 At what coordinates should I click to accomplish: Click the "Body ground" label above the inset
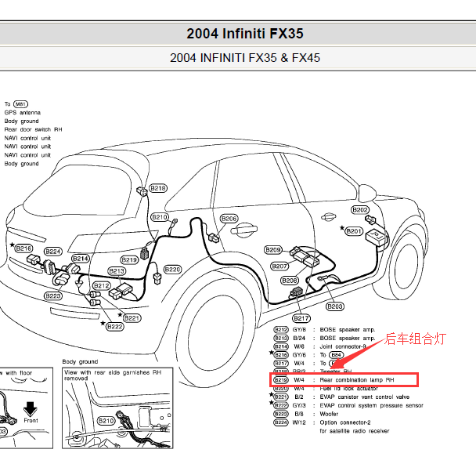pyautogui.click(x=80, y=361)
